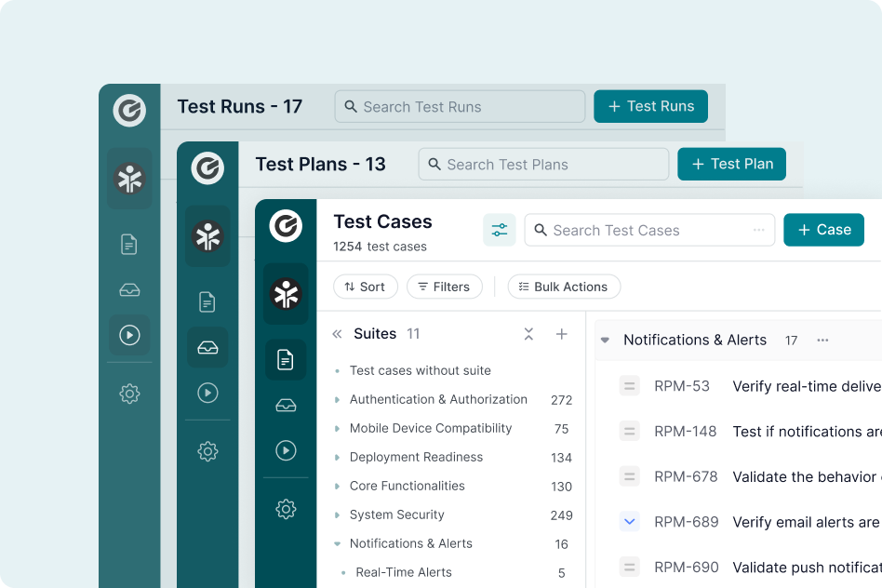This screenshot has height=588, width=882.
Task: Select Test cases without suite
Action: [x=421, y=370]
